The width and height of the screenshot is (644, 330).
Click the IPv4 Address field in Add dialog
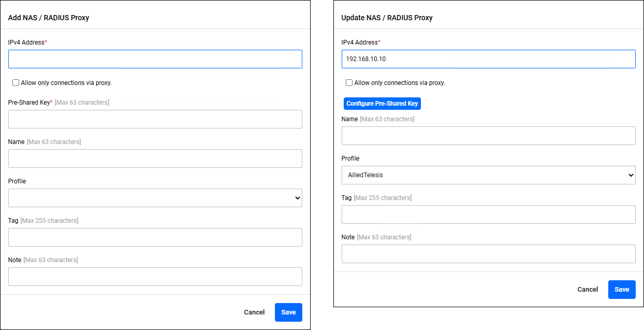[x=155, y=59]
